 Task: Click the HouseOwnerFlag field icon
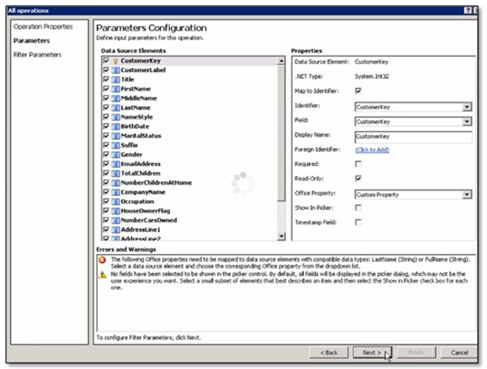(x=115, y=211)
